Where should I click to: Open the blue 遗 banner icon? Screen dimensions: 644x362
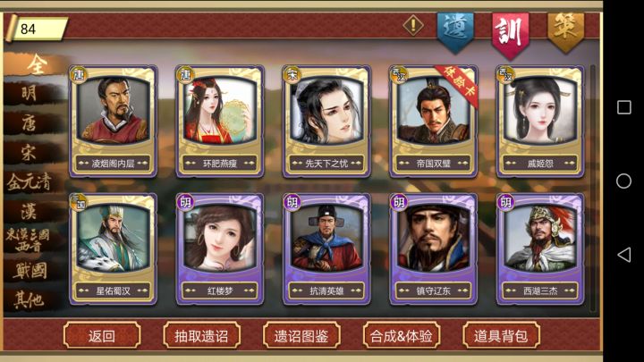(x=455, y=32)
